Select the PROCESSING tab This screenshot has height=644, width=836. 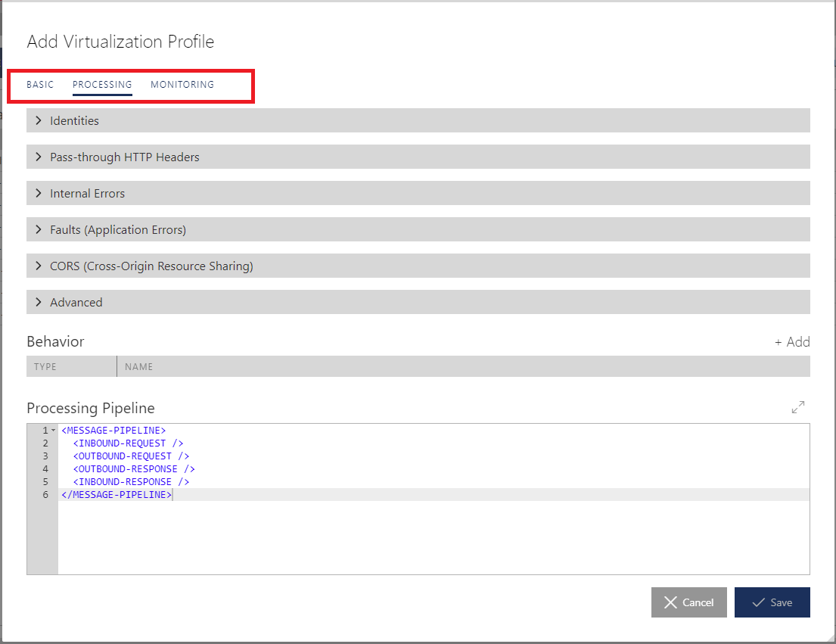pos(102,85)
